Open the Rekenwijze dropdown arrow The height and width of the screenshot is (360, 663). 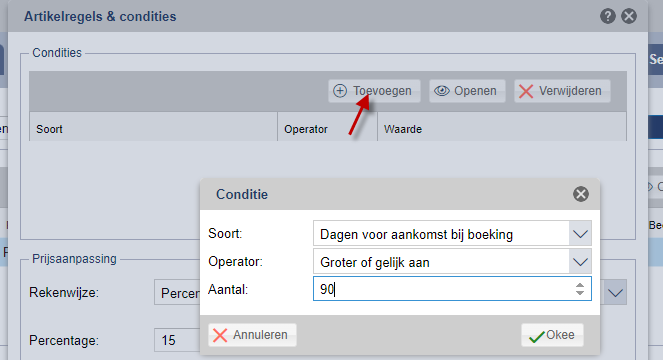pos(615,292)
